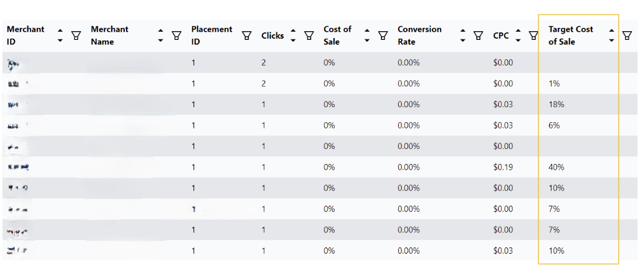644x278 pixels.
Task: Toggle the Clicks sort arrows
Action: [x=293, y=36]
